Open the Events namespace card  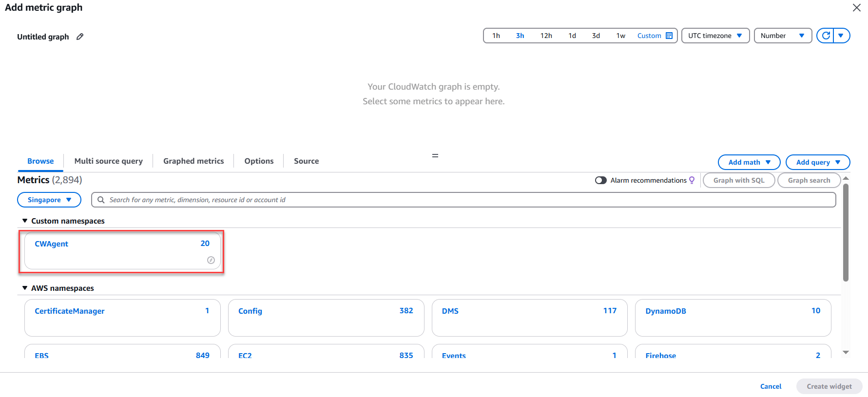529,351
